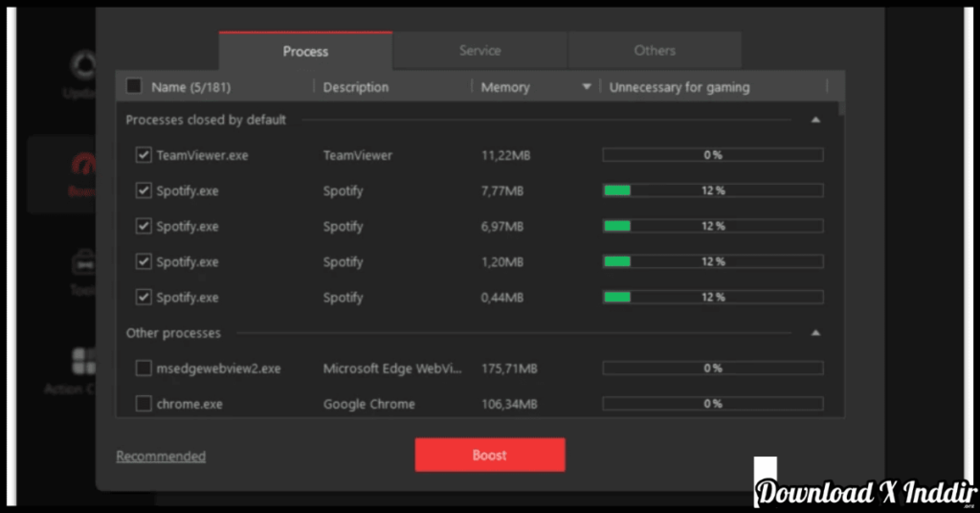This screenshot has width=980, height=513.
Task: Click the Processes closed by default label
Action: point(206,120)
